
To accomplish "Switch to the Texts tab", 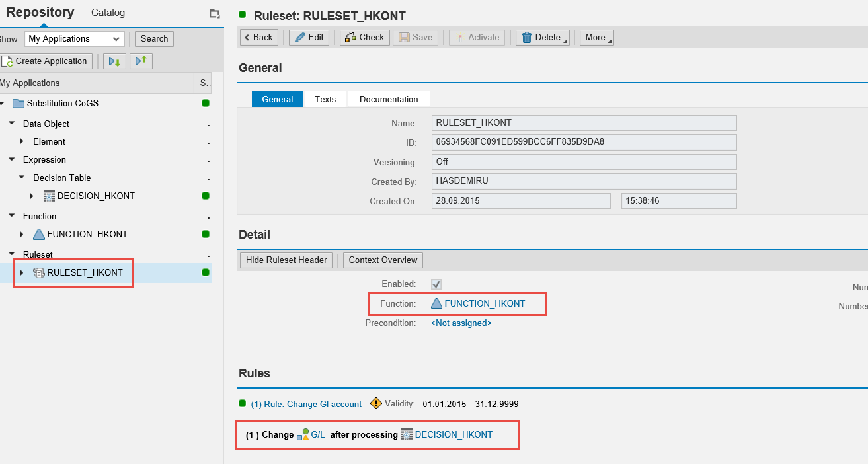I will coord(325,99).
